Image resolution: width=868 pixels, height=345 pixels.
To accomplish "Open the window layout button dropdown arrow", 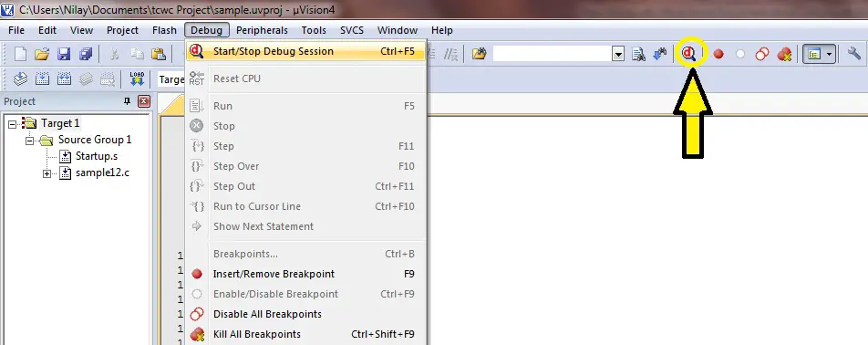I will [x=830, y=54].
